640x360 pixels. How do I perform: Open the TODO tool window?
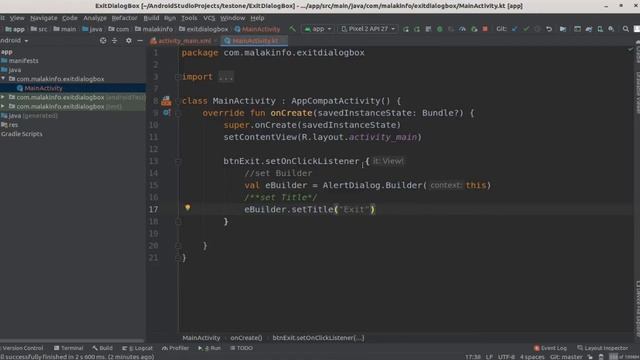click(x=242, y=348)
